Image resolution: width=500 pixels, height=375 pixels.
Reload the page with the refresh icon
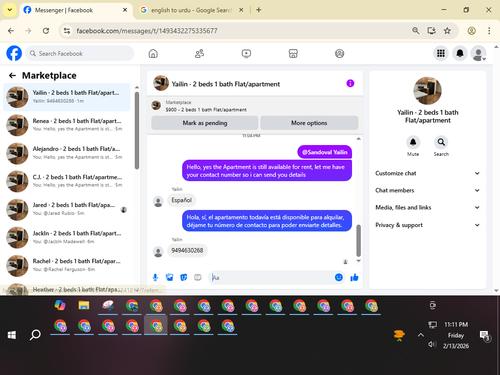pos(46,31)
